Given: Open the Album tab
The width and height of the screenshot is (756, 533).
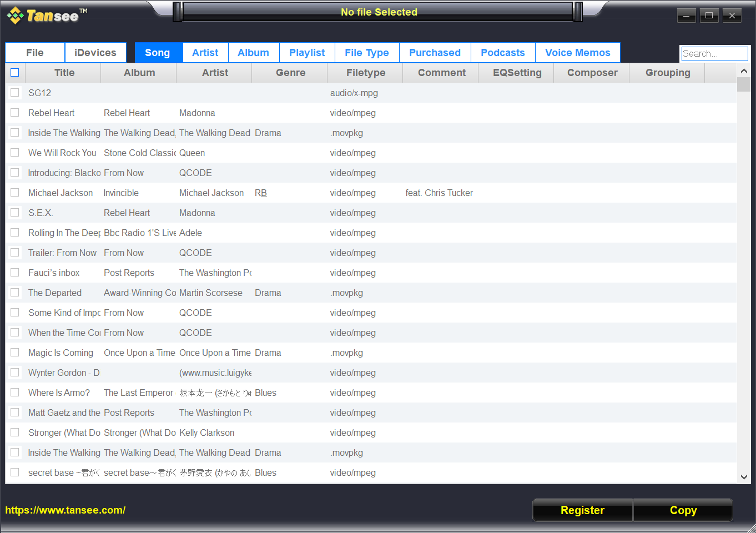Looking at the screenshot, I should click(254, 53).
